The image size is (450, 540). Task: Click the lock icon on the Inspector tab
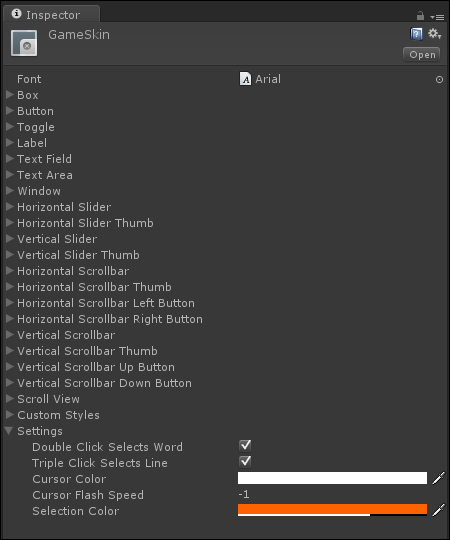pos(420,15)
